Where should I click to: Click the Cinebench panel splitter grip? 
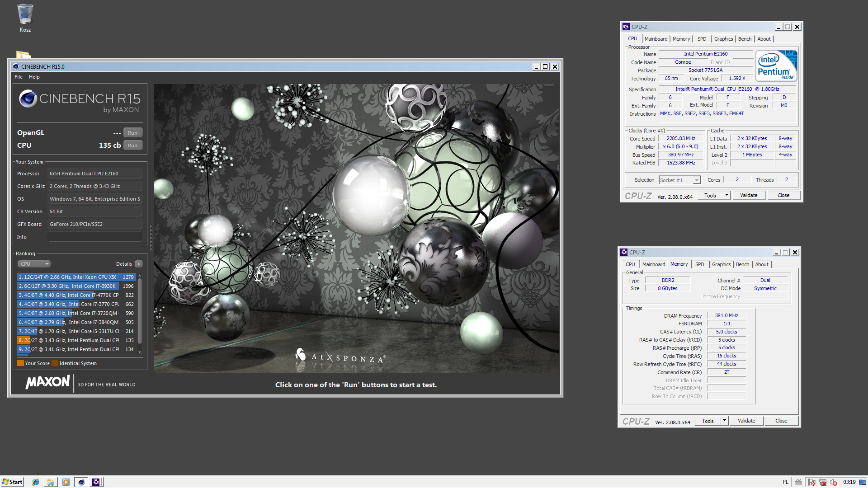click(x=151, y=237)
